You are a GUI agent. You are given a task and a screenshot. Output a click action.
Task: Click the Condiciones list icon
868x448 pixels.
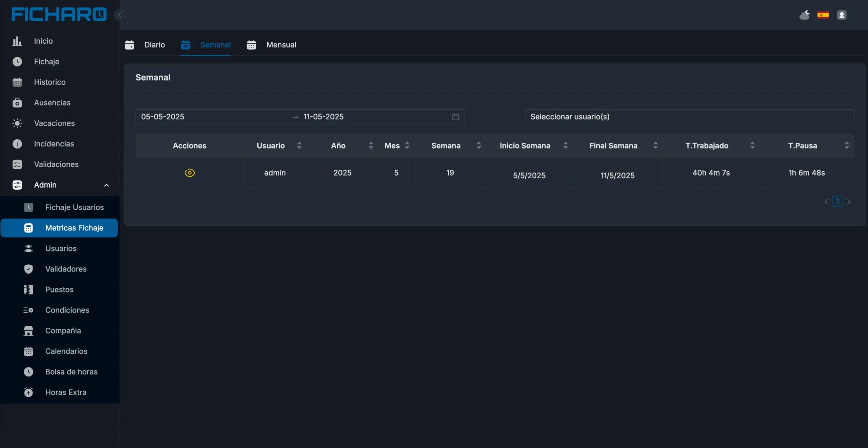point(28,310)
